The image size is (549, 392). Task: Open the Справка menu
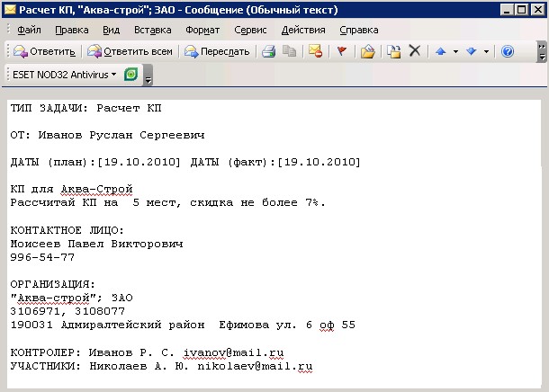point(359,31)
